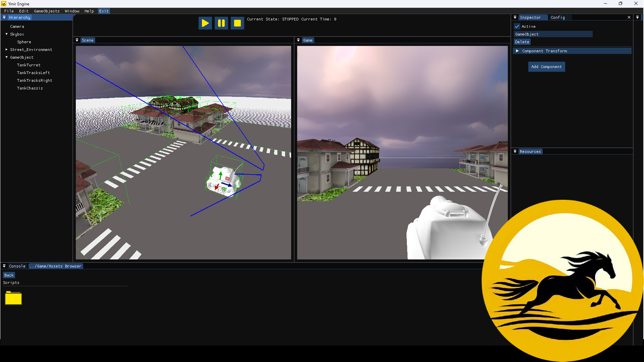Select TankTracksRight in the hierarchy
The width and height of the screenshot is (644, 362).
pyautogui.click(x=35, y=80)
